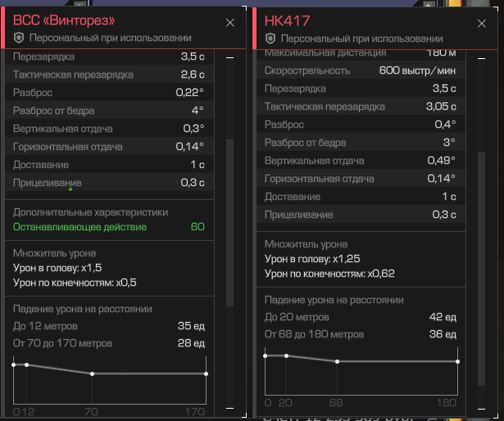Screen dimensions: 504x421
Task: Close the ВСС «Винторез» panel
Action: tap(229, 22)
